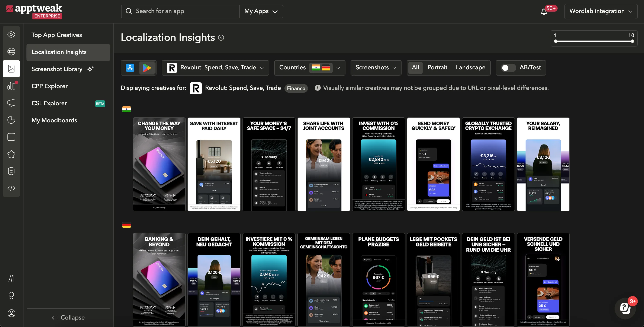
Task: Open the Wordlab integration account dropdown
Action: pyautogui.click(x=600, y=11)
